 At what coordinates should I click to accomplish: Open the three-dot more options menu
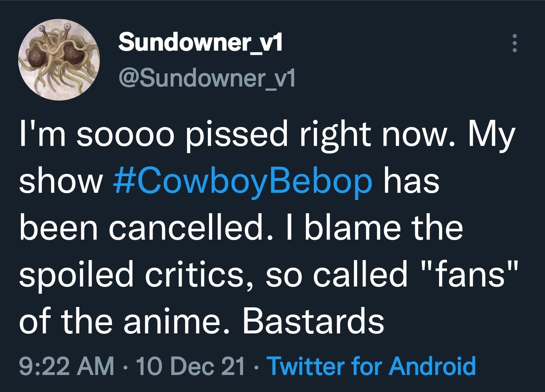514,43
